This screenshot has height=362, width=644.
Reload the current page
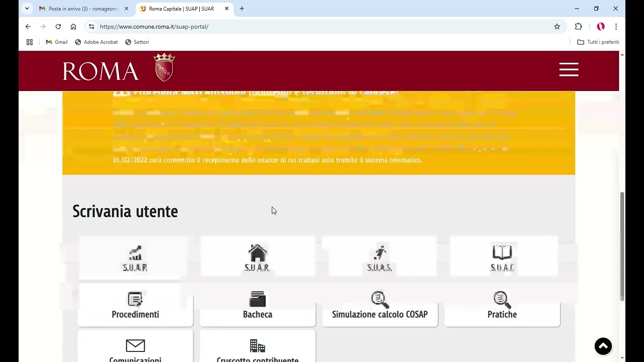tap(58, 27)
